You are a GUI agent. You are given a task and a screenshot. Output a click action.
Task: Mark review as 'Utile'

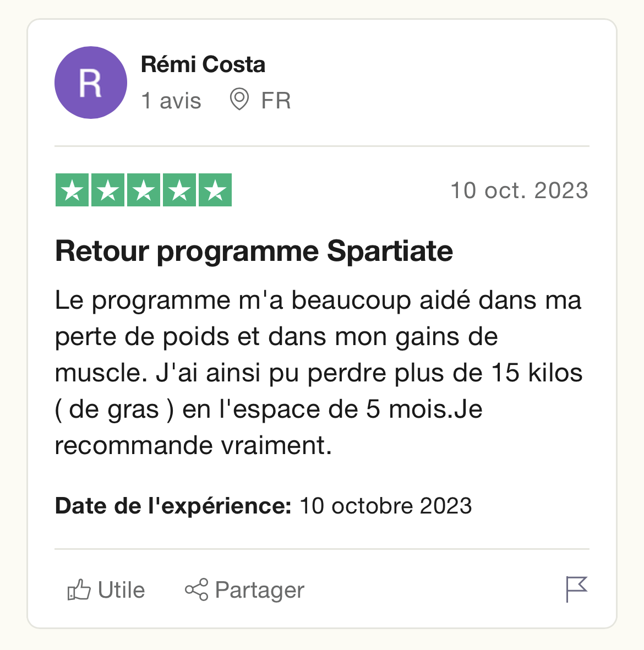[x=106, y=589]
